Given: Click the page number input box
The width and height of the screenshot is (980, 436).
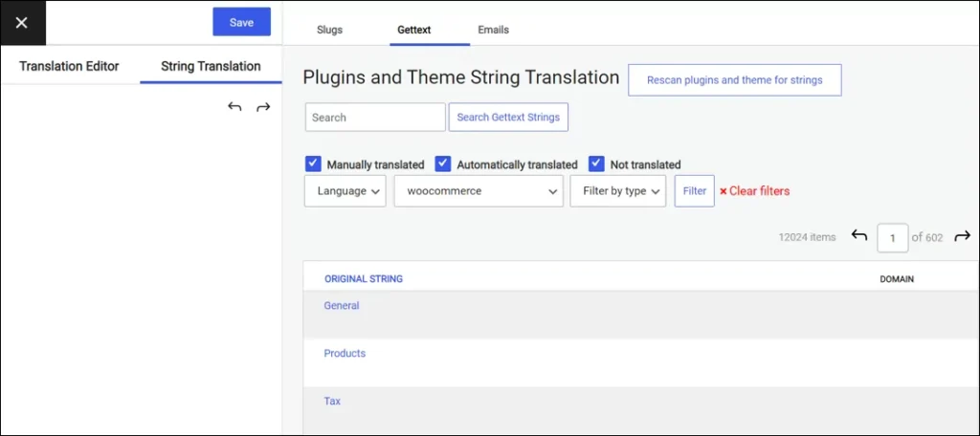Looking at the screenshot, I should 893,237.
